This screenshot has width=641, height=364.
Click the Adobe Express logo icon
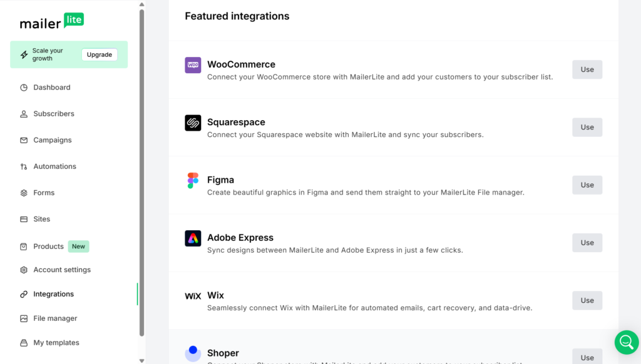coord(193,238)
